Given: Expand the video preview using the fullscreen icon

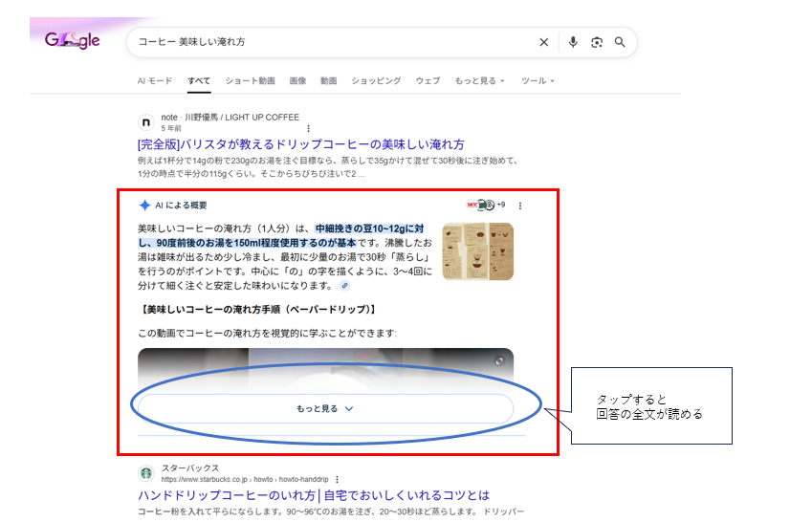Looking at the screenshot, I should click(499, 360).
